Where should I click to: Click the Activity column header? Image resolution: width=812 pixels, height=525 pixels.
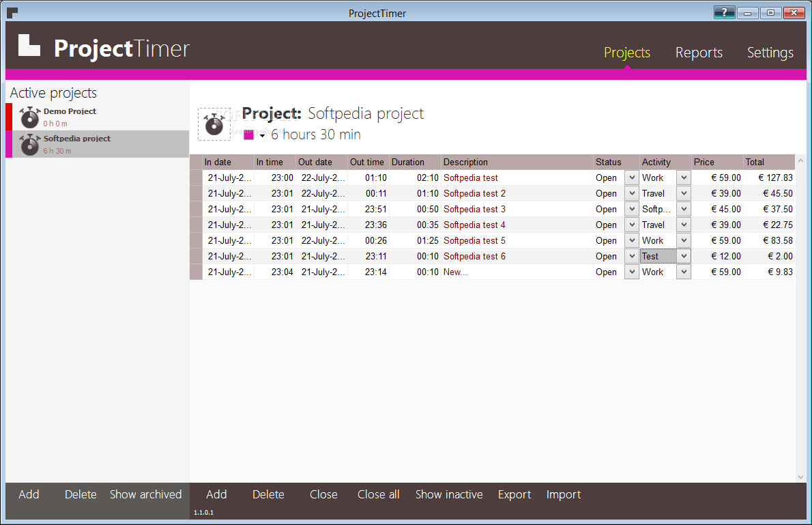[x=665, y=162]
